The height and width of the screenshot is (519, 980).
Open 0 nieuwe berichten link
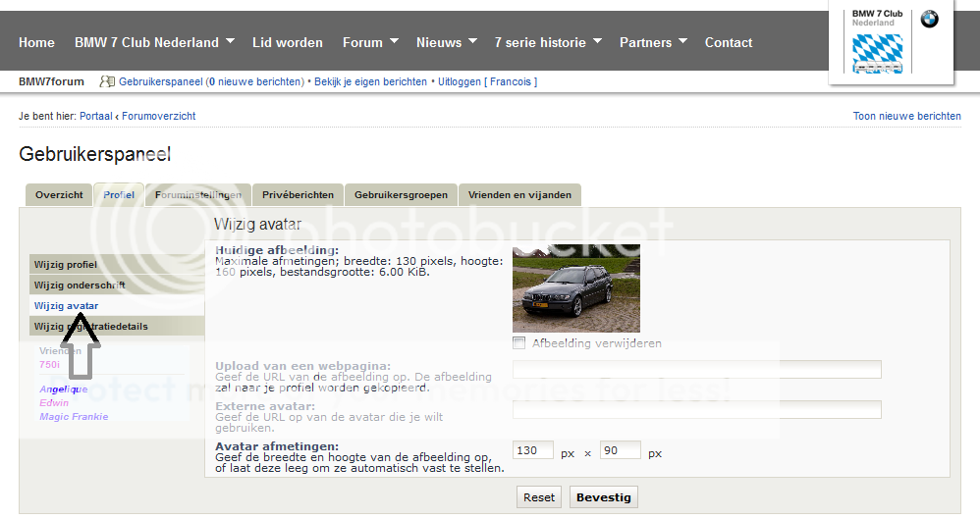click(x=255, y=81)
